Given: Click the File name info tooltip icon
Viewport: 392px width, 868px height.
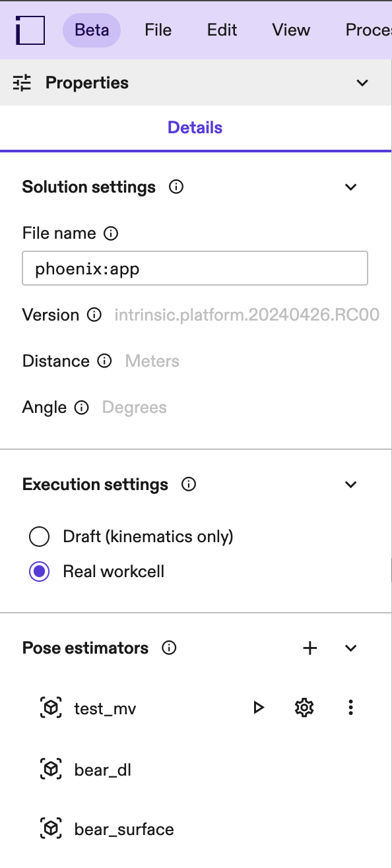Looking at the screenshot, I should [x=111, y=233].
